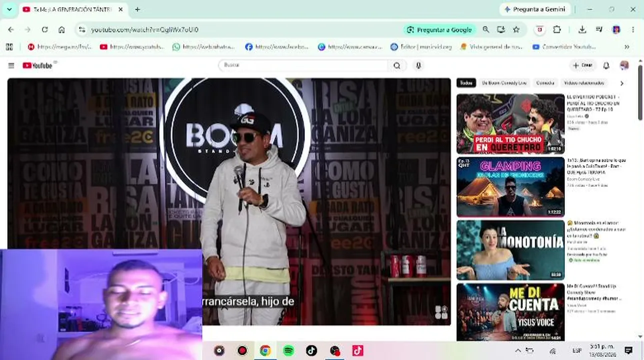The height and width of the screenshot is (360, 644).
Task: Open the 'Editor | musicvid.org' bookmark
Action: click(x=421, y=47)
